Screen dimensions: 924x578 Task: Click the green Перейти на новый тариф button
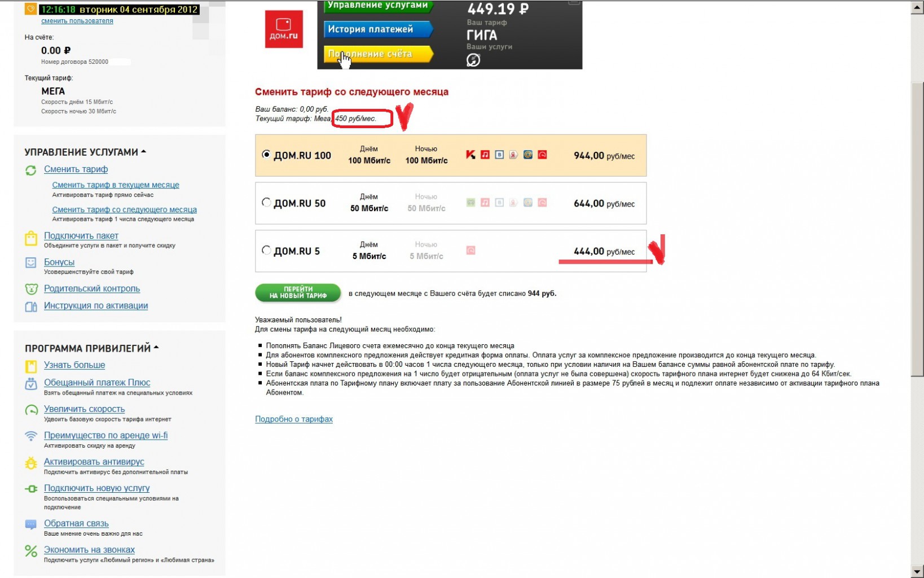click(298, 292)
